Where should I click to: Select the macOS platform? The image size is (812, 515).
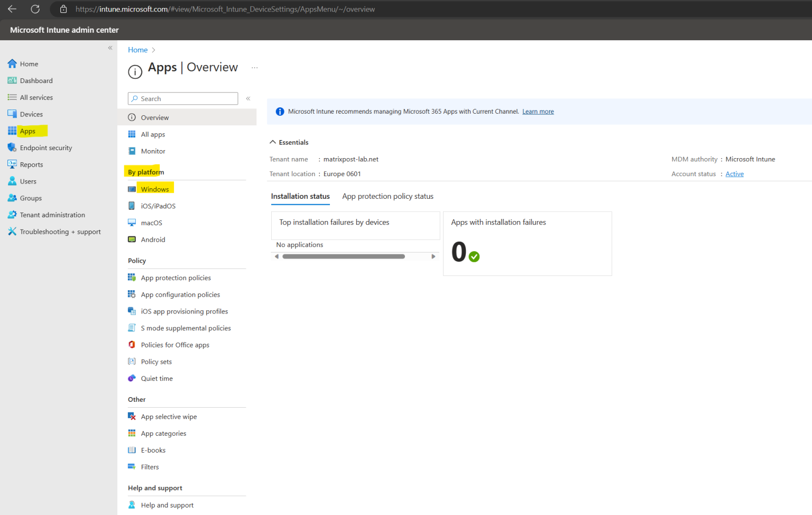point(151,223)
